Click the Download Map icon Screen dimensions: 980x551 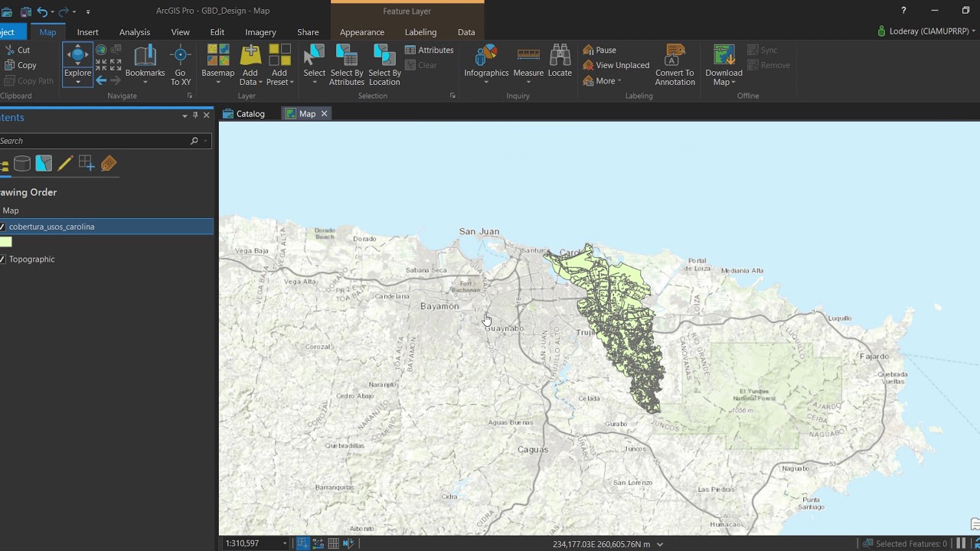[x=724, y=55]
